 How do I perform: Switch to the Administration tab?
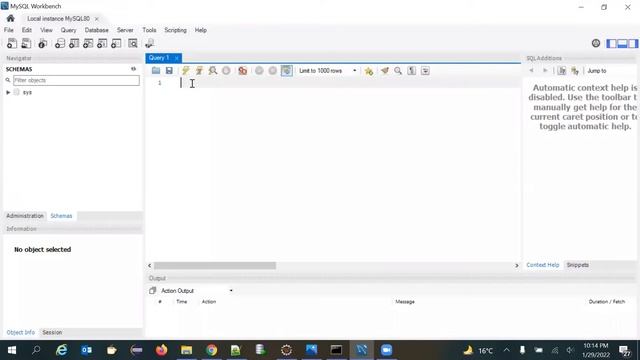24,216
